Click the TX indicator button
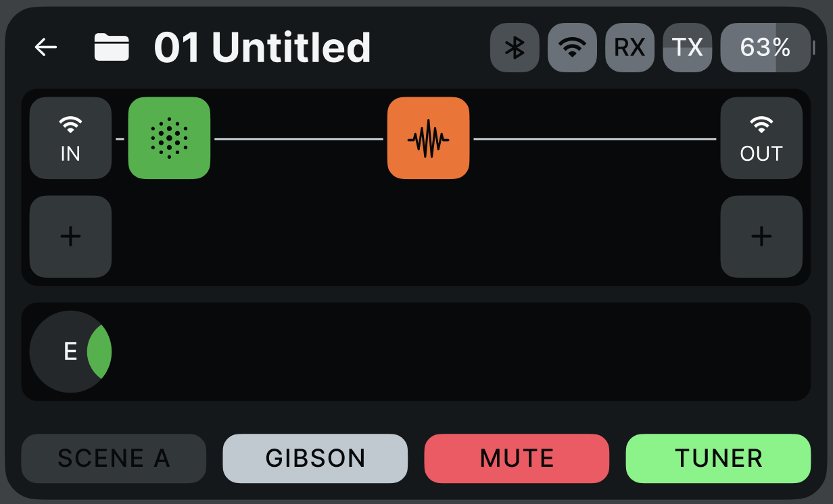833x504 pixels. (x=687, y=47)
